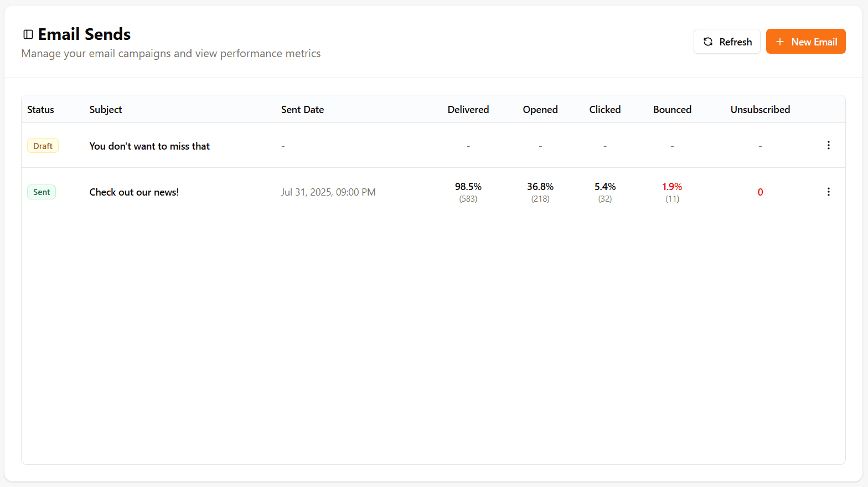Click the Bounced column header
This screenshot has width=868, height=487.
click(x=672, y=110)
